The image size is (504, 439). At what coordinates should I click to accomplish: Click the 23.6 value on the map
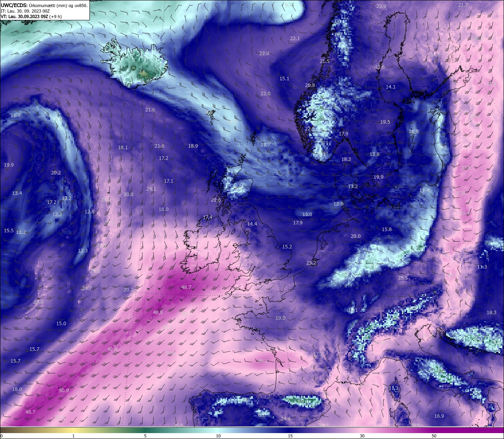tap(380, 67)
